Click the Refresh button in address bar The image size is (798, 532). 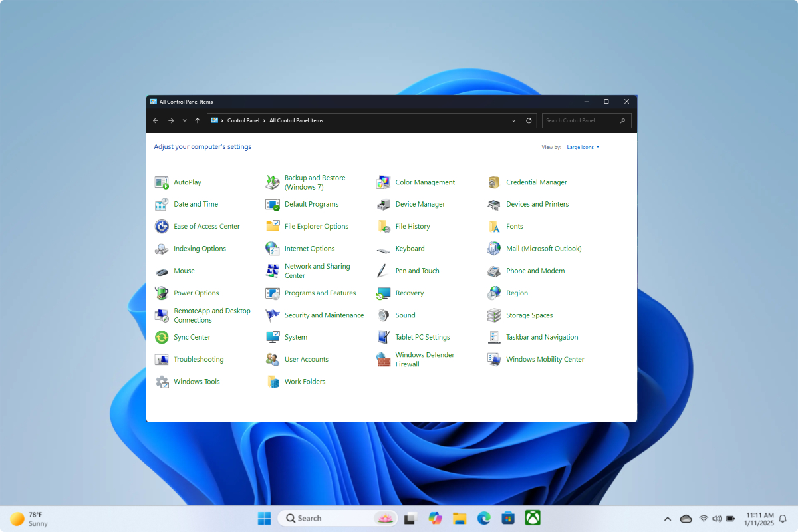[529, 121]
